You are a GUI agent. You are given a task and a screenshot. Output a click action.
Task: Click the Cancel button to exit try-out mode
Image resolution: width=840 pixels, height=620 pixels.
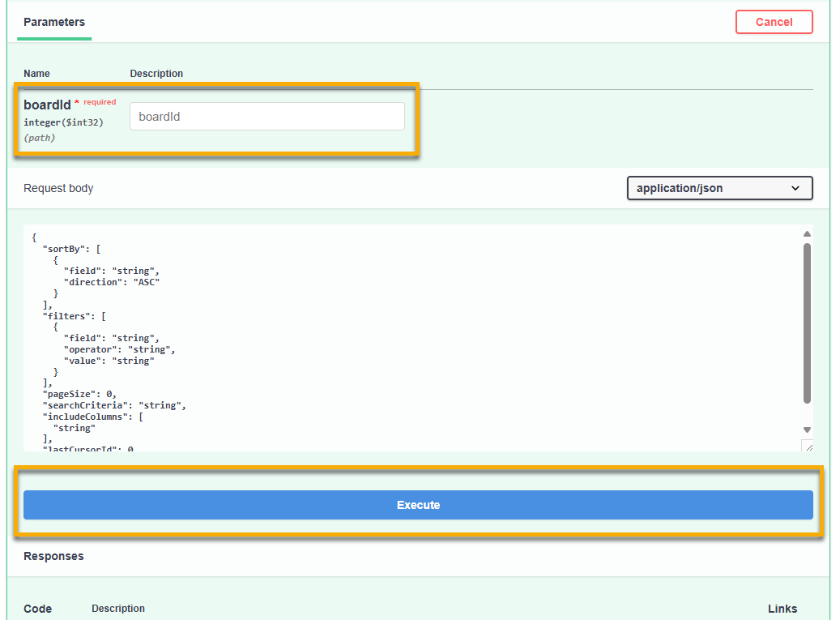[x=773, y=22]
